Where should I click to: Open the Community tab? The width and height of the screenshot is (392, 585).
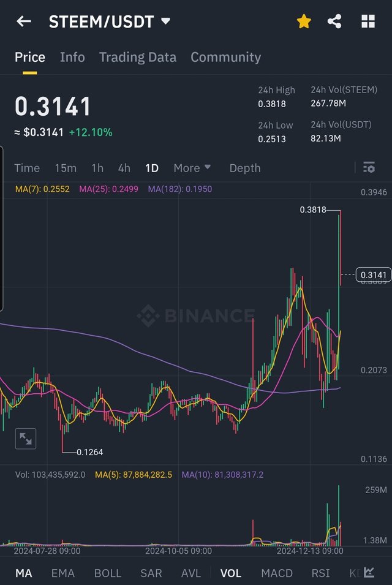tap(225, 57)
